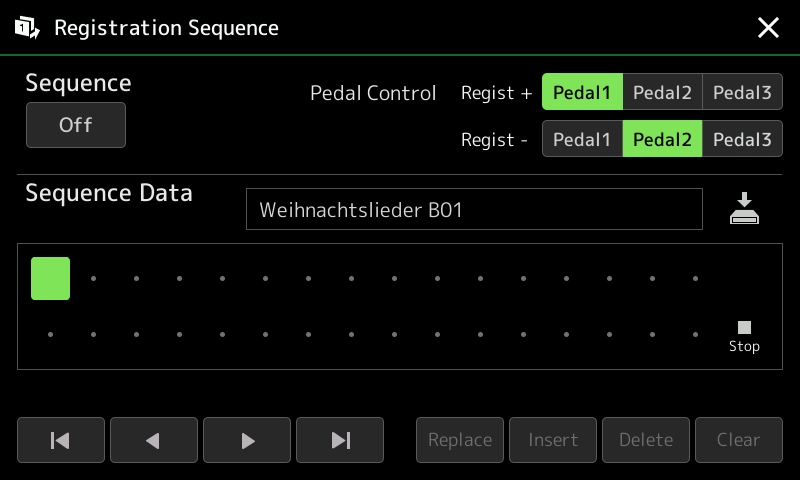Assign Pedal3 to Regist +
Viewport: 800px width, 480px height.
[742, 92]
